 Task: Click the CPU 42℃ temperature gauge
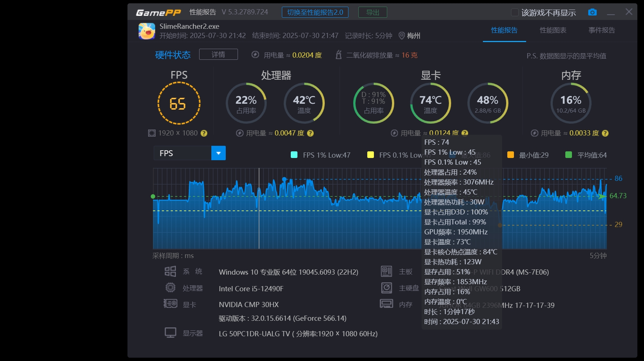pos(304,103)
